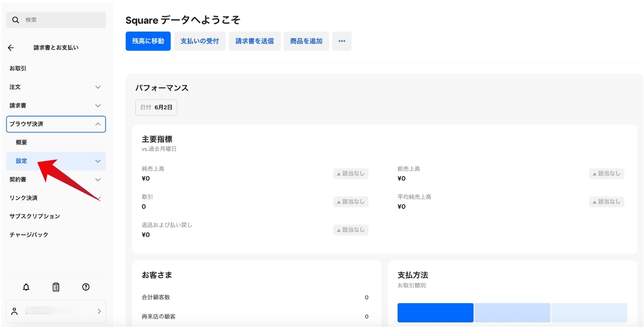Image resolution: width=644 pixels, height=328 pixels.
Task: Click 該当なし badge beside 純売上高
Action: 351,173
